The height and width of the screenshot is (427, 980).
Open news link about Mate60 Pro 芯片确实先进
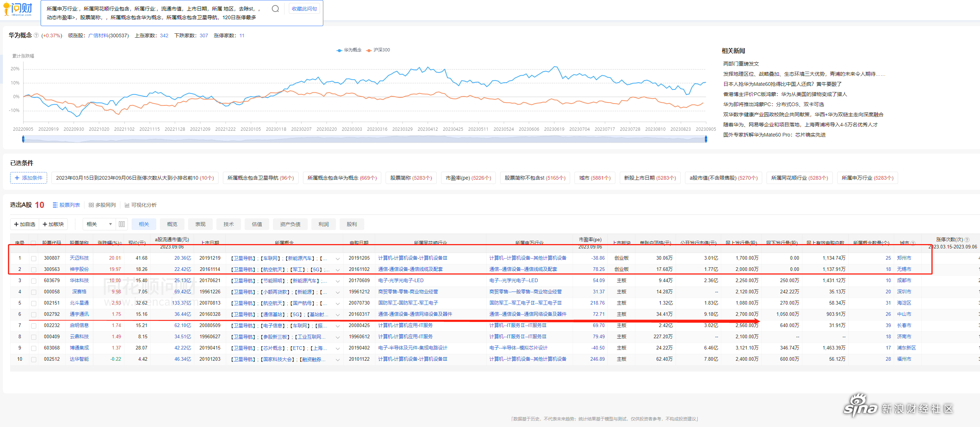pos(774,135)
